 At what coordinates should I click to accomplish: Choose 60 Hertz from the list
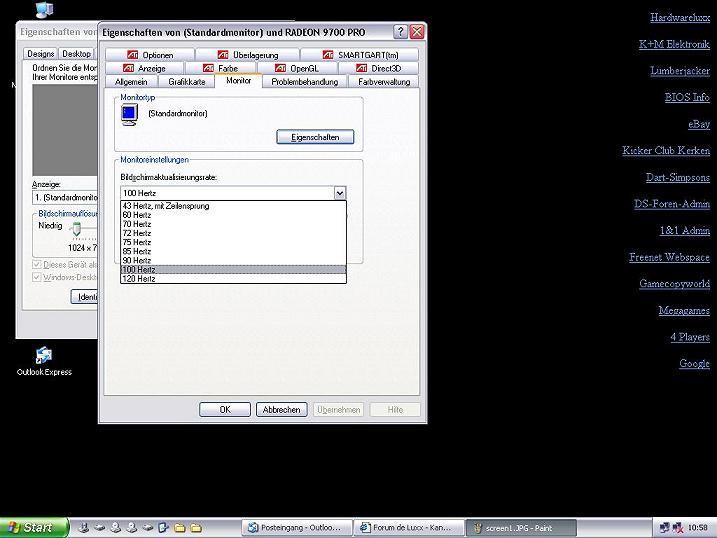pyautogui.click(x=233, y=215)
